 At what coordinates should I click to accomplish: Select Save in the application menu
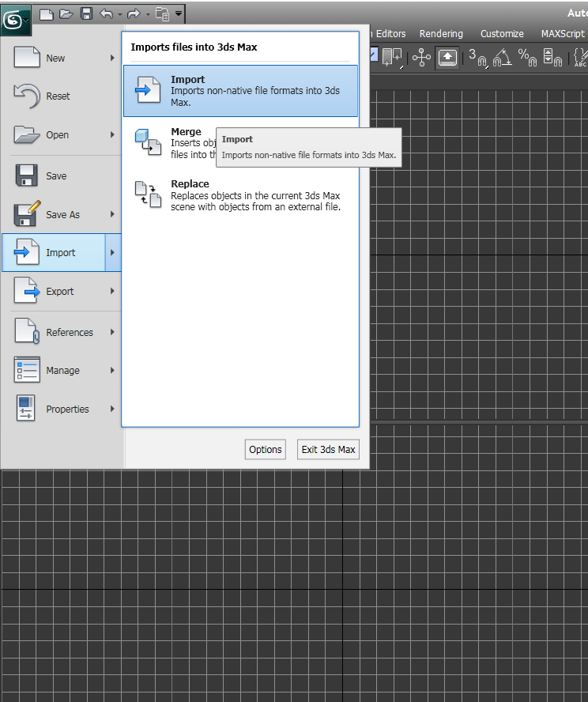coord(62,176)
